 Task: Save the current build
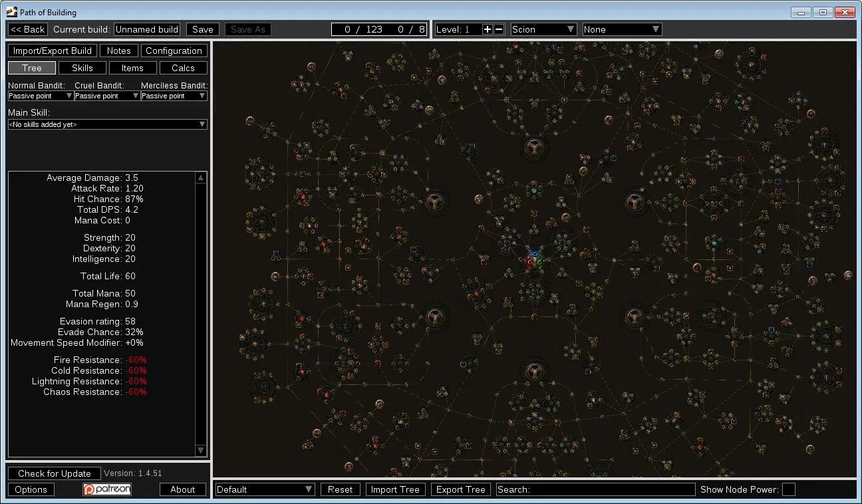pyautogui.click(x=203, y=29)
